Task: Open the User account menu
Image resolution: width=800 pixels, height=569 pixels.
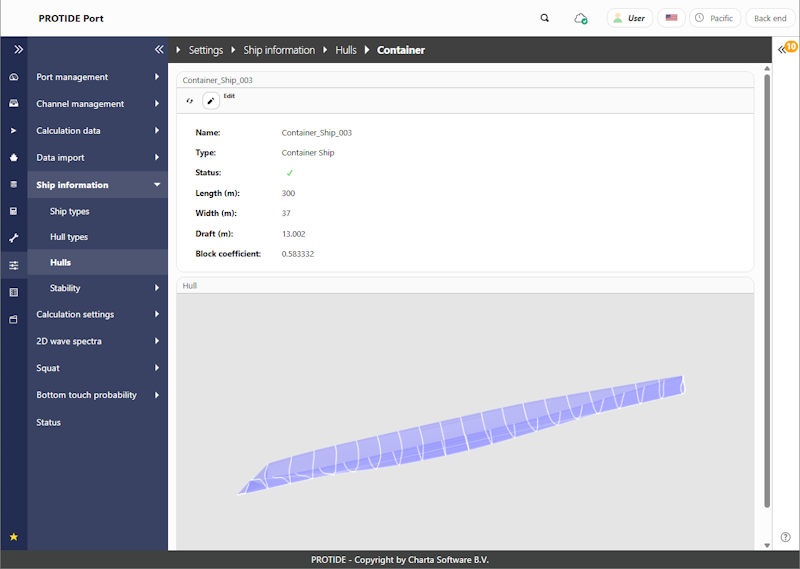Action: [630, 18]
